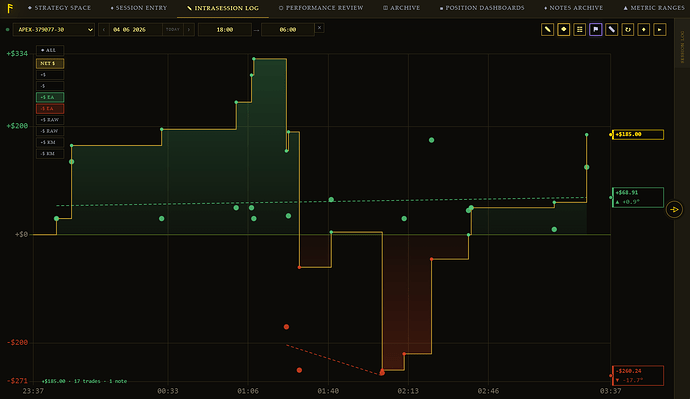
Task: Click final equity point at +$185
Action: (587, 135)
